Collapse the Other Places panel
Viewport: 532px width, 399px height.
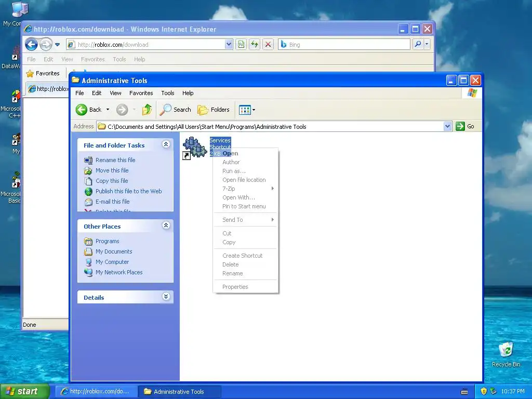point(166,225)
